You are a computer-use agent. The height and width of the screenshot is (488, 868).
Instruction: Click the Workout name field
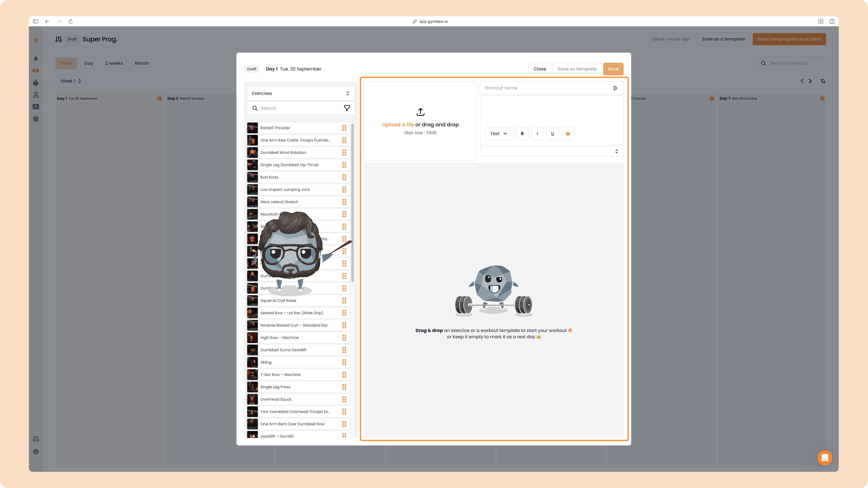(551, 88)
